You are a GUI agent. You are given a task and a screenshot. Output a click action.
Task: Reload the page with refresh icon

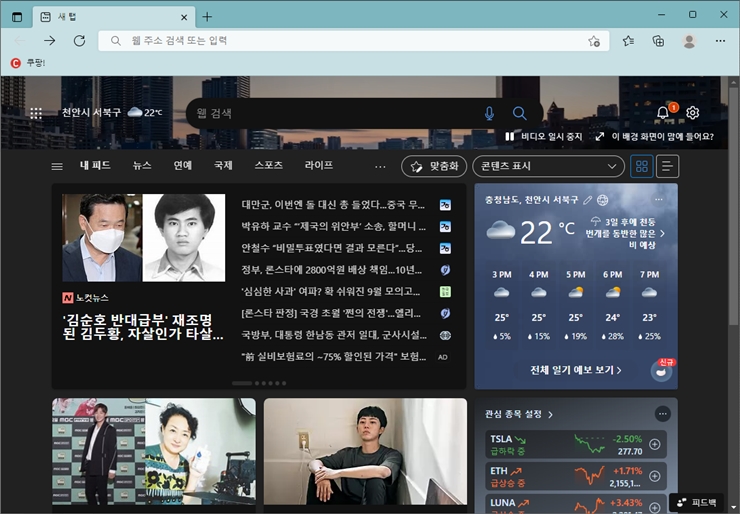[x=79, y=41]
